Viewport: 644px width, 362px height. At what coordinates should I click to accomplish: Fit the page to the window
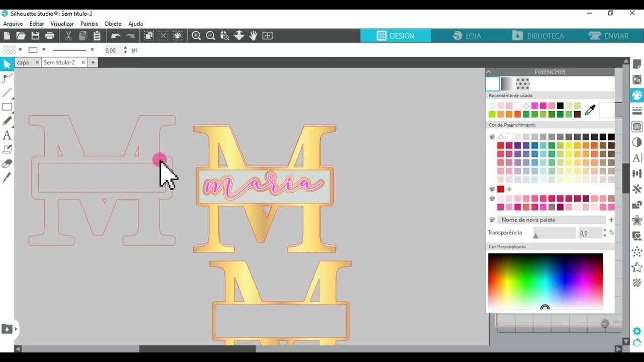click(x=268, y=36)
